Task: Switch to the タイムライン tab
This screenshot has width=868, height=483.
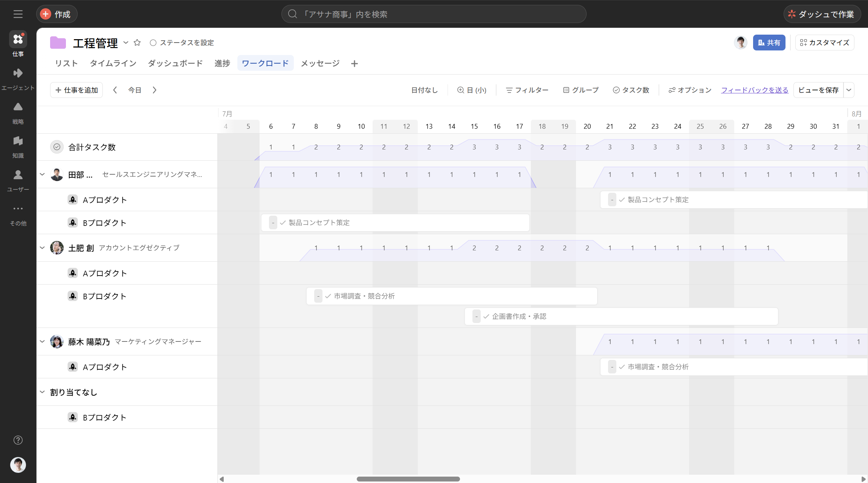Action: (x=113, y=63)
